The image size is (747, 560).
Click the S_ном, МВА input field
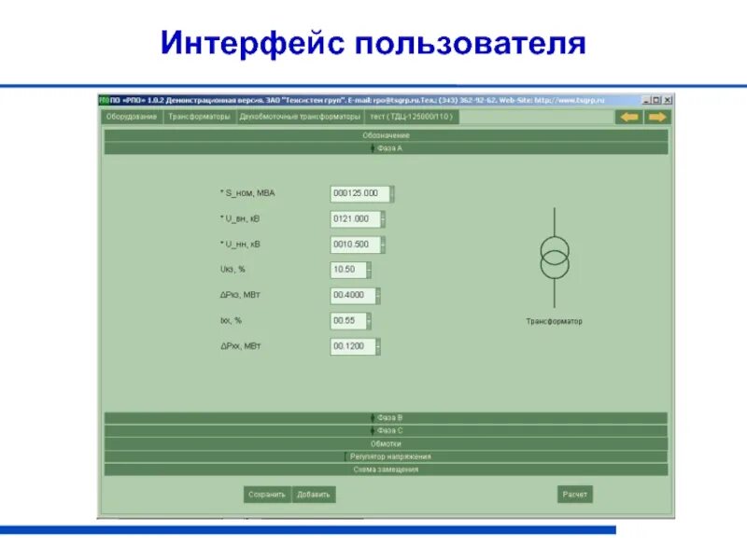[x=359, y=193]
